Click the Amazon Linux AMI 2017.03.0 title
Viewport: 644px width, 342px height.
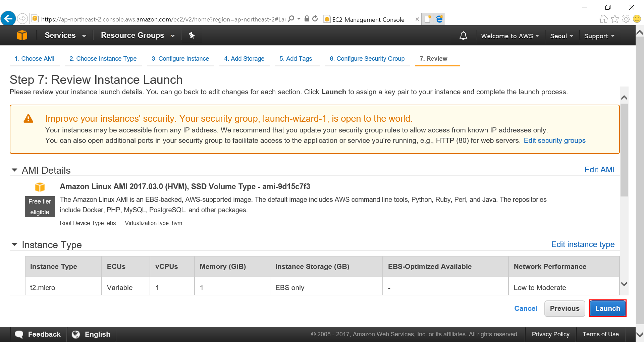tap(185, 186)
